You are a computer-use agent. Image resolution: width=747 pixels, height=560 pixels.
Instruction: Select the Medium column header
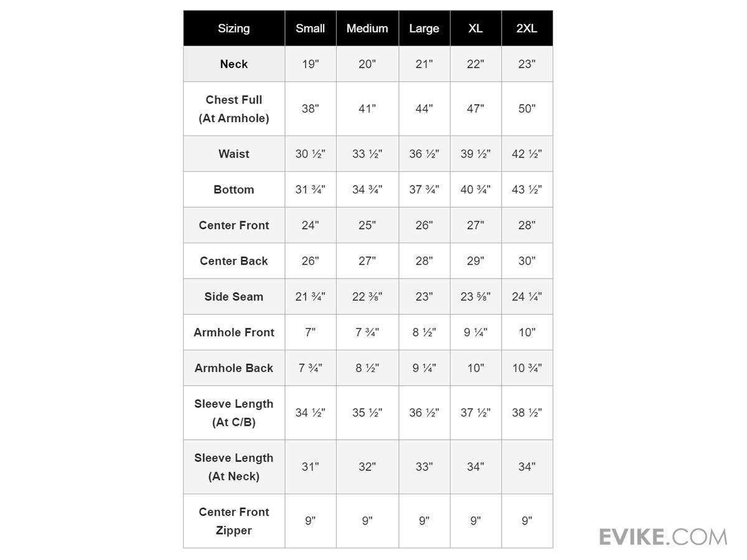(x=367, y=29)
